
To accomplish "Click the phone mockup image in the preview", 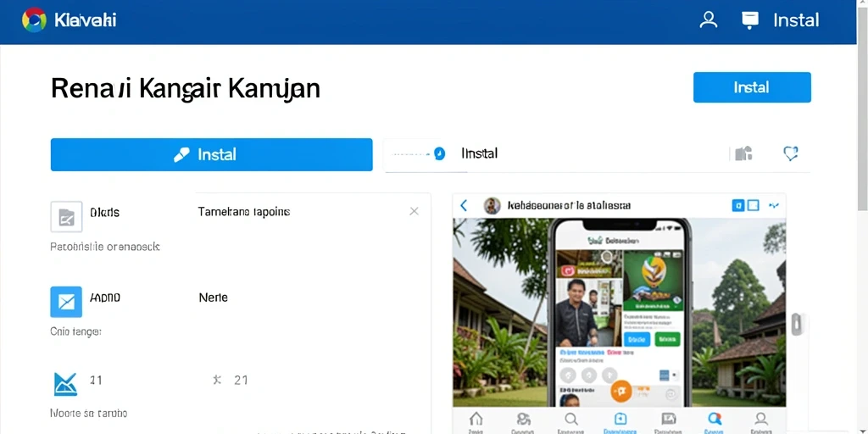I will click(x=620, y=313).
